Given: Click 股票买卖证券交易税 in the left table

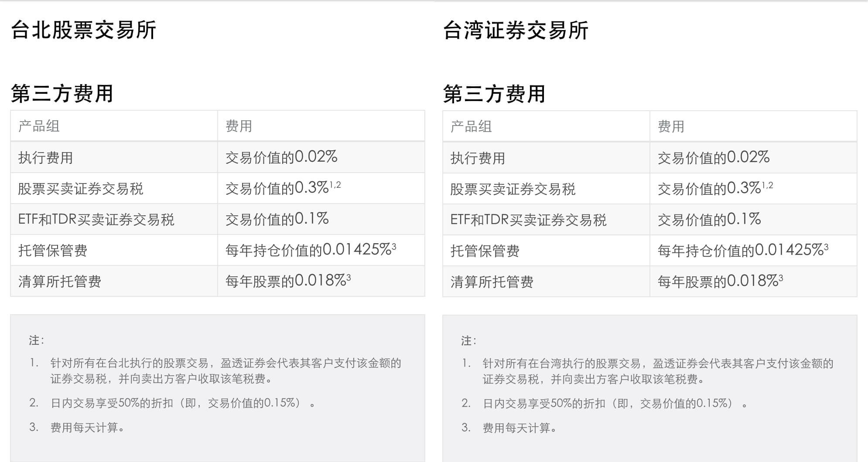Looking at the screenshot, I should pos(81,189).
